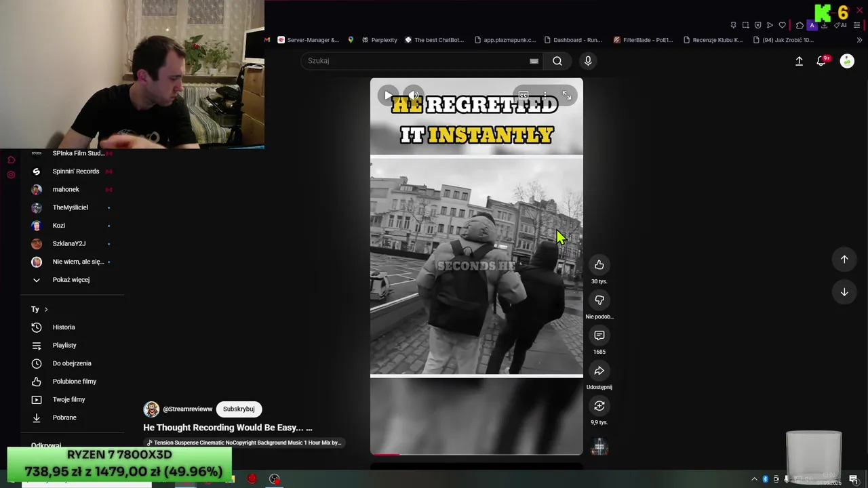
Task: Share the Short via Udostępnij
Action: [599, 371]
